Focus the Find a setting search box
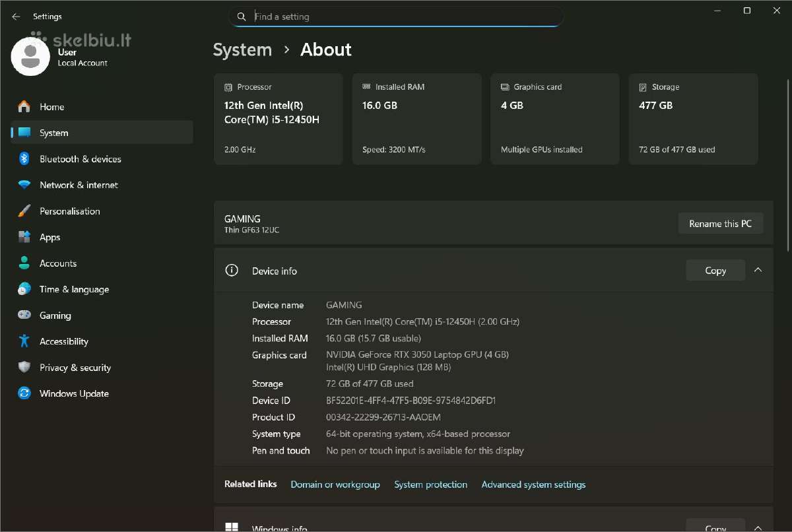792x532 pixels. (396, 17)
